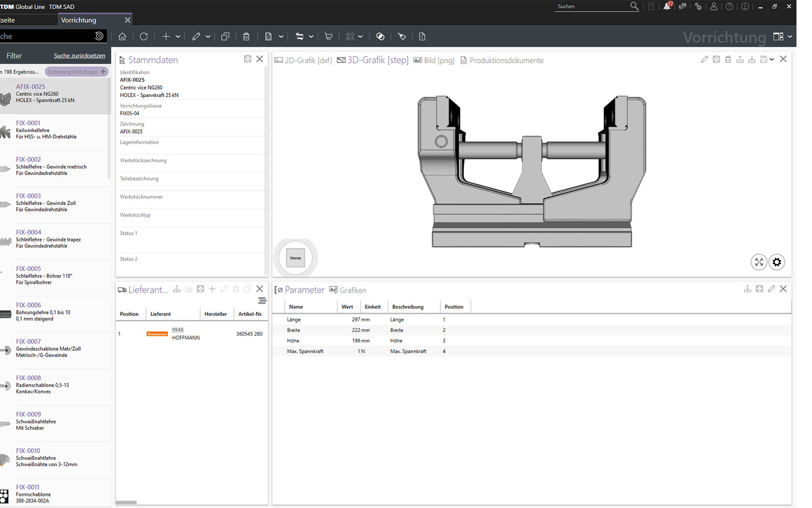Click the overlapping circles compare icon
812x508 pixels.
coord(380,36)
